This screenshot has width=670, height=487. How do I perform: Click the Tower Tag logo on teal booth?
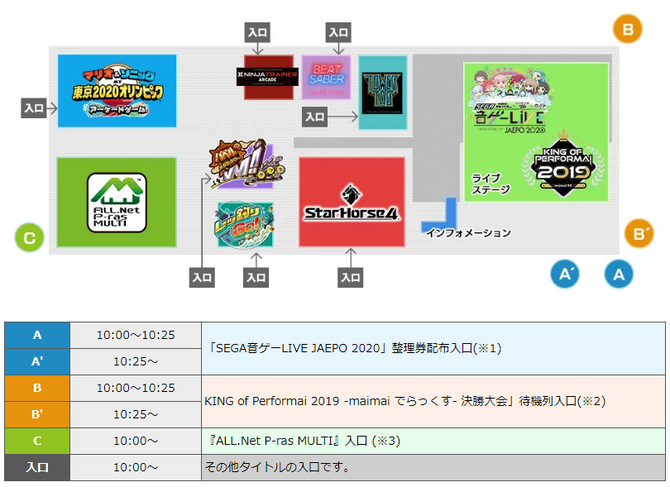382,93
